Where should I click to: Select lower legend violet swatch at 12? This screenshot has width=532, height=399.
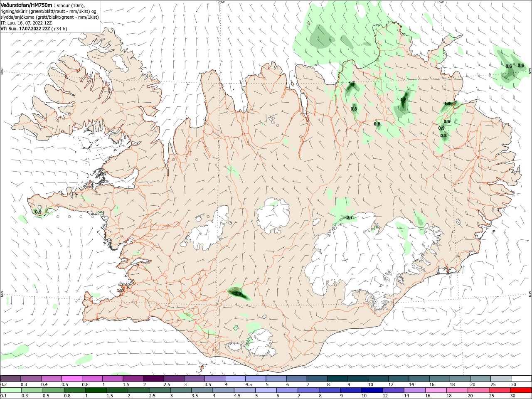[x=393, y=390]
